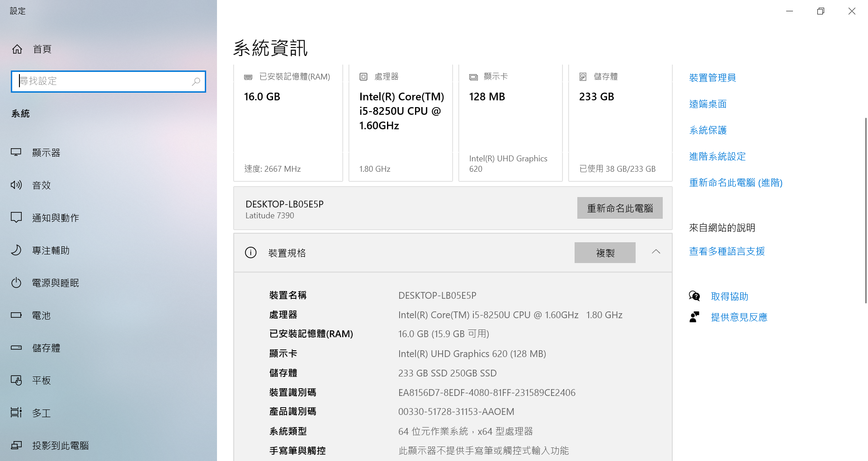Click the device ID value EA8156D7-8EDF-4080-81FF-231589CE2406

487,393
